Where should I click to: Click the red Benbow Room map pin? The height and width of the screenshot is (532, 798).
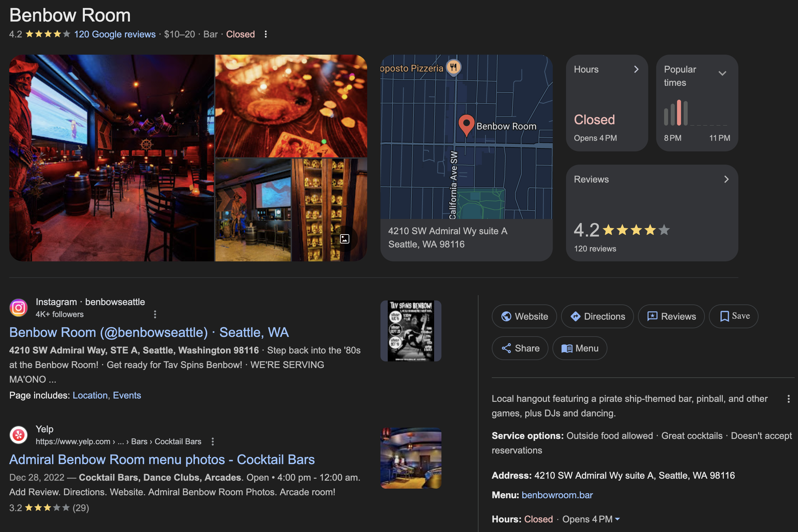pos(466,125)
